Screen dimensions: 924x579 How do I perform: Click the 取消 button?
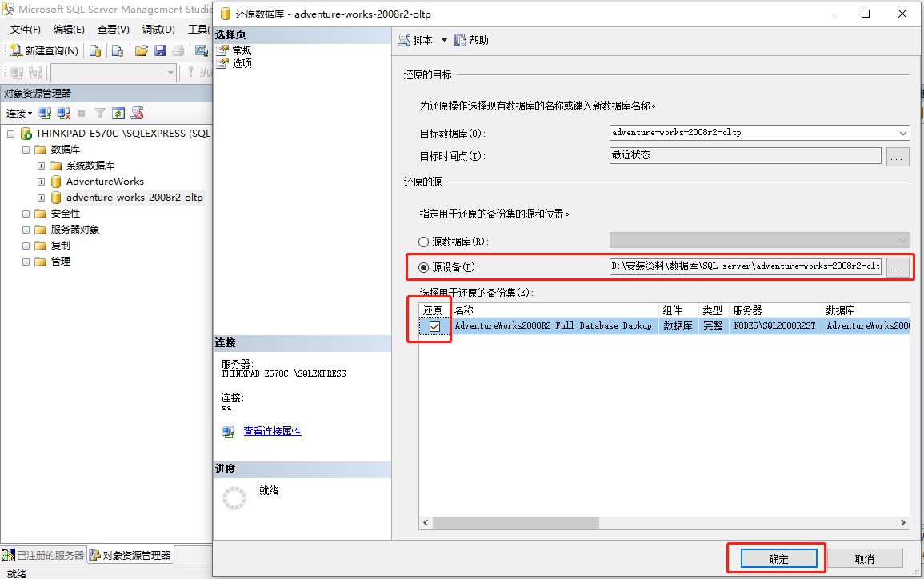865,558
